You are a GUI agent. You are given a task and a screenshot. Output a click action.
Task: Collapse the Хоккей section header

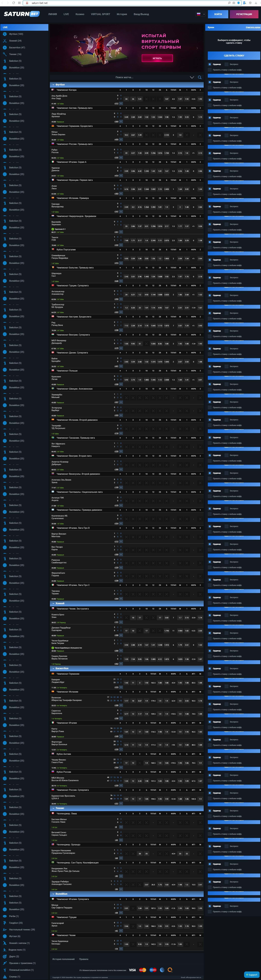pos(127,603)
